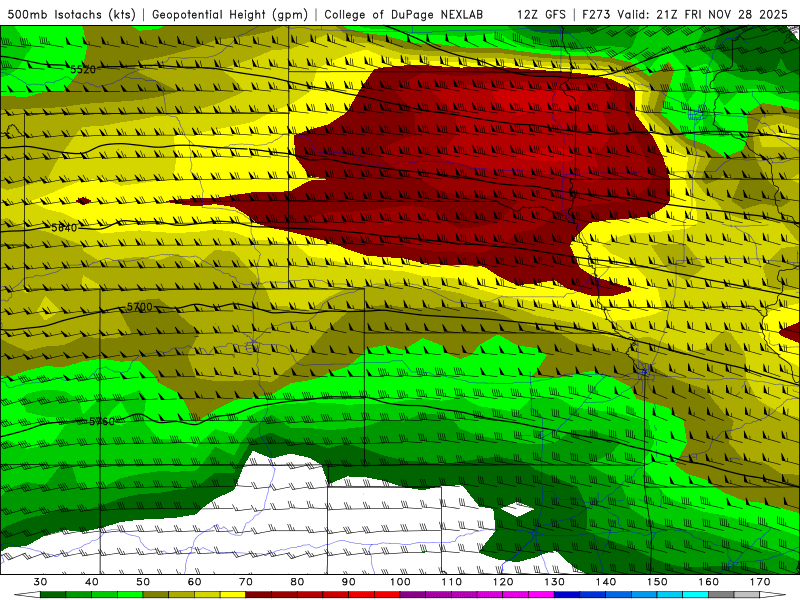
Task: Click the 150 value on the color scale
Action: point(657,582)
